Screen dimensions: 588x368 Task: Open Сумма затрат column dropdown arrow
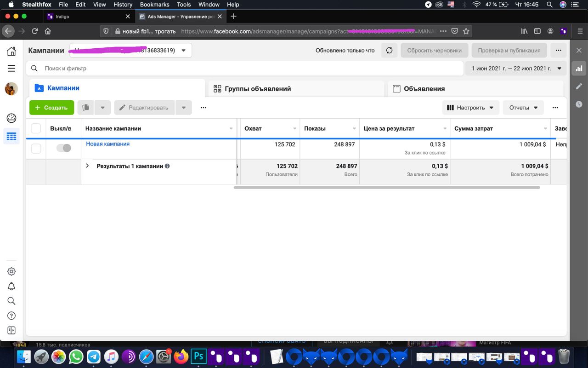545,128
